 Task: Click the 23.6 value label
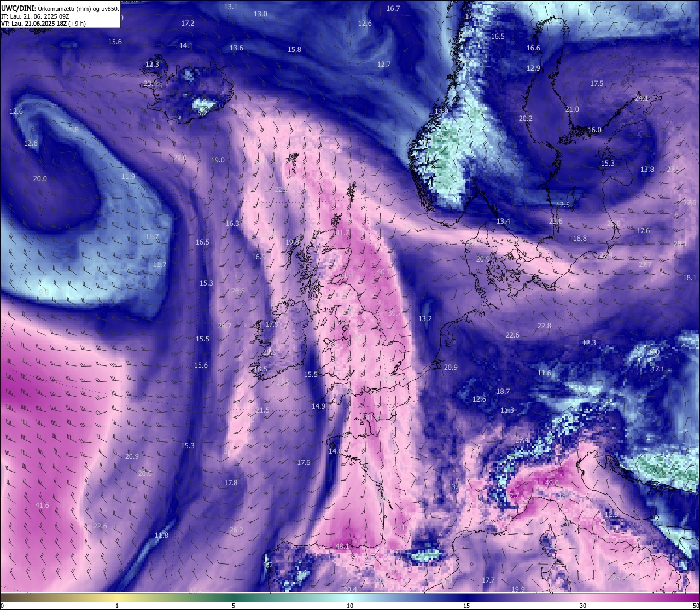(x=556, y=222)
